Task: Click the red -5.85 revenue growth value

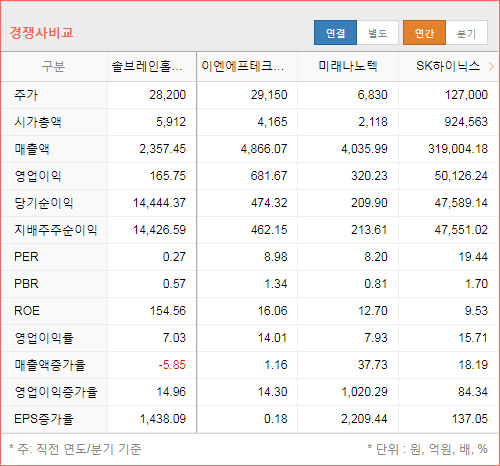Action: 172,365
